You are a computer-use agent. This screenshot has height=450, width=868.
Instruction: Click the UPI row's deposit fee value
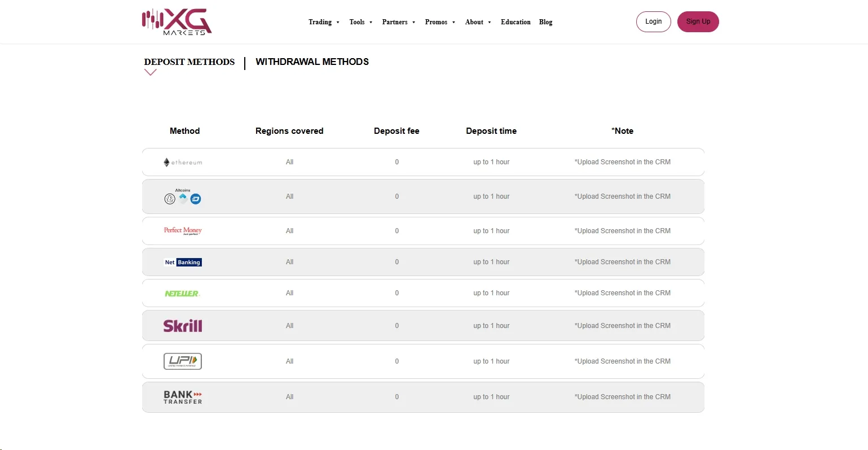(396, 361)
